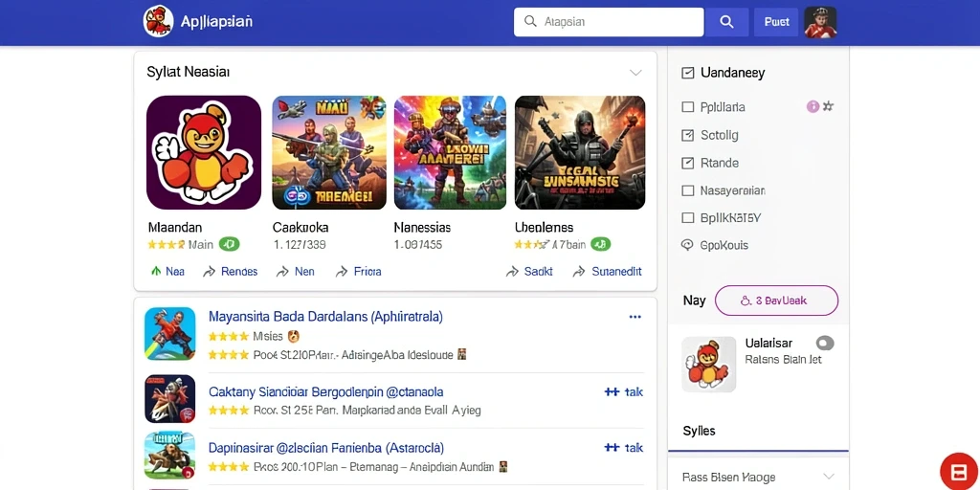Click the purple 3 BavUaak button
980x490 pixels.
[x=776, y=301]
